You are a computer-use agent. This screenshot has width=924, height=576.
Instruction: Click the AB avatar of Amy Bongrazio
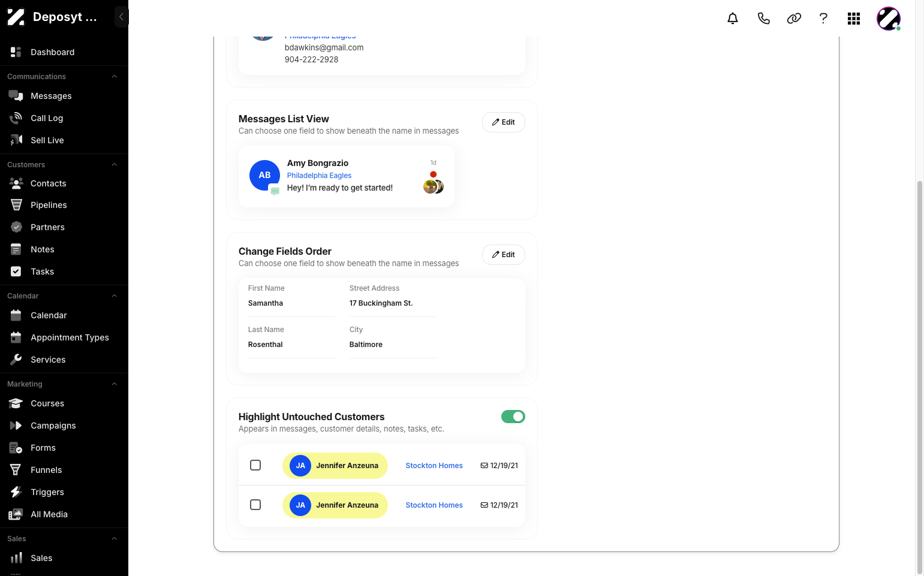click(264, 175)
